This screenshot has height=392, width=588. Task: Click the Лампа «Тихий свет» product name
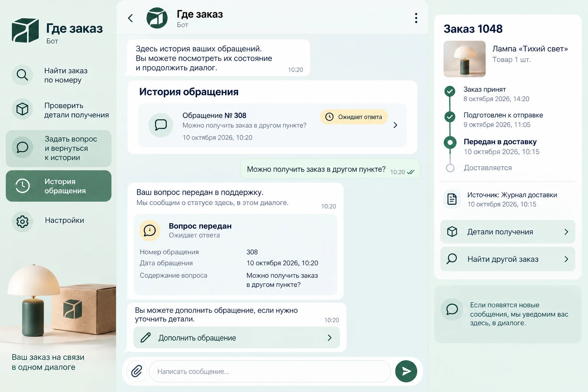[530, 49]
